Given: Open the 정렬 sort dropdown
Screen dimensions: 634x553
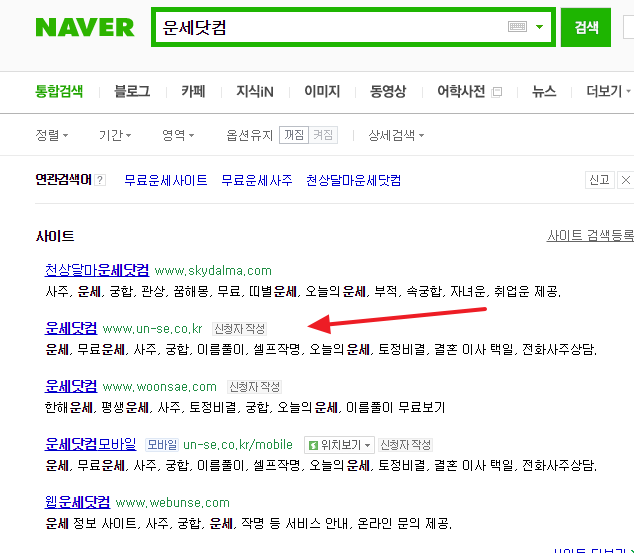Looking at the screenshot, I should tap(52, 135).
